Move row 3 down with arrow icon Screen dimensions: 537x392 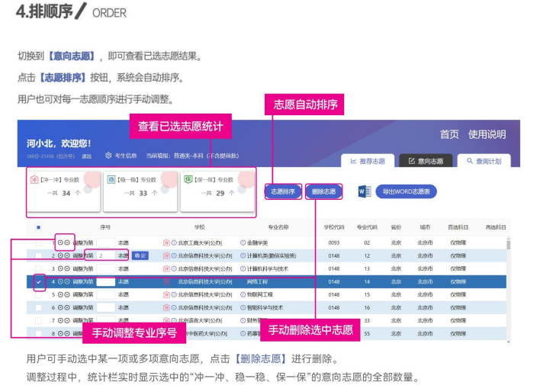coord(67,268)
